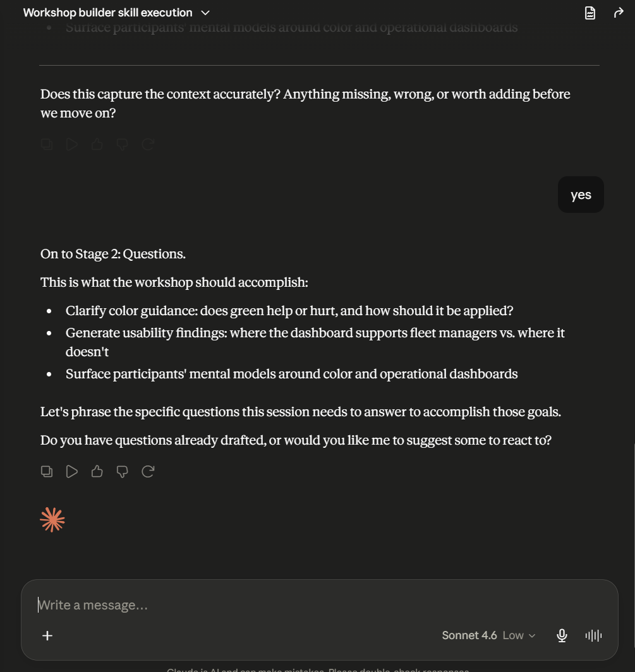Thumbs down the earlier context response

[x=122, y=144]
